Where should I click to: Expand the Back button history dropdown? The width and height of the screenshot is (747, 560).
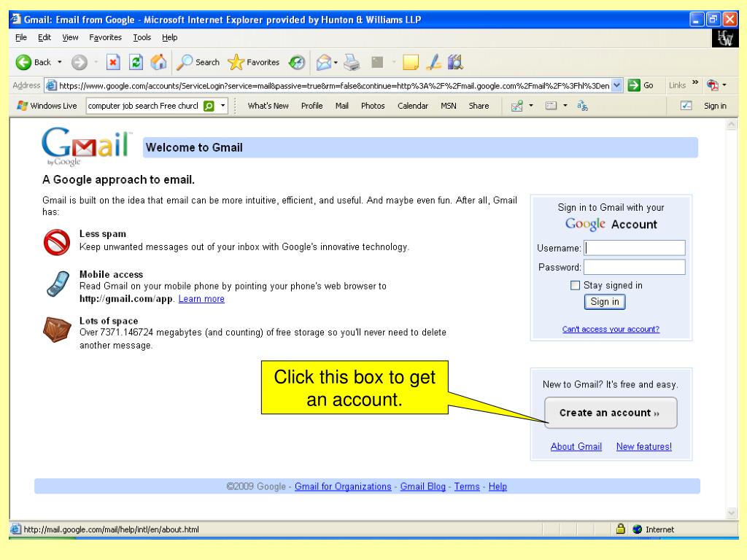60,63
